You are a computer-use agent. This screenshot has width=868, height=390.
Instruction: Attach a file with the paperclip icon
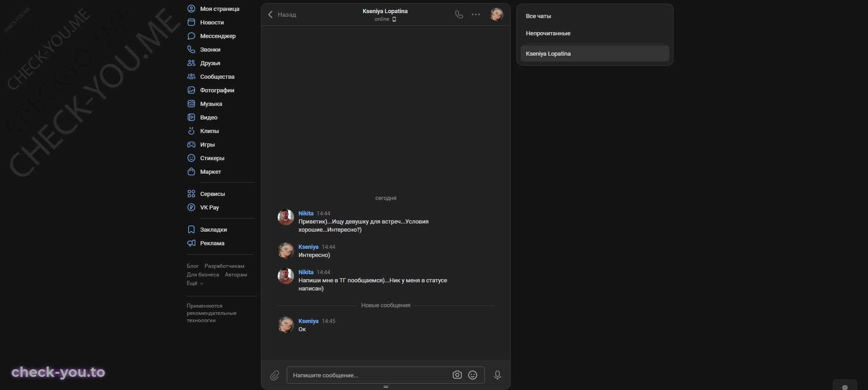click(x=275, y=375)
